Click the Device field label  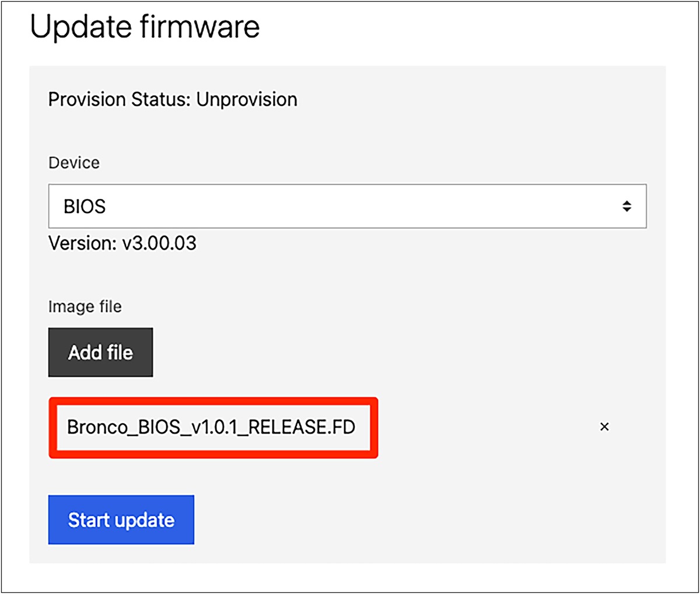(73, 163)
